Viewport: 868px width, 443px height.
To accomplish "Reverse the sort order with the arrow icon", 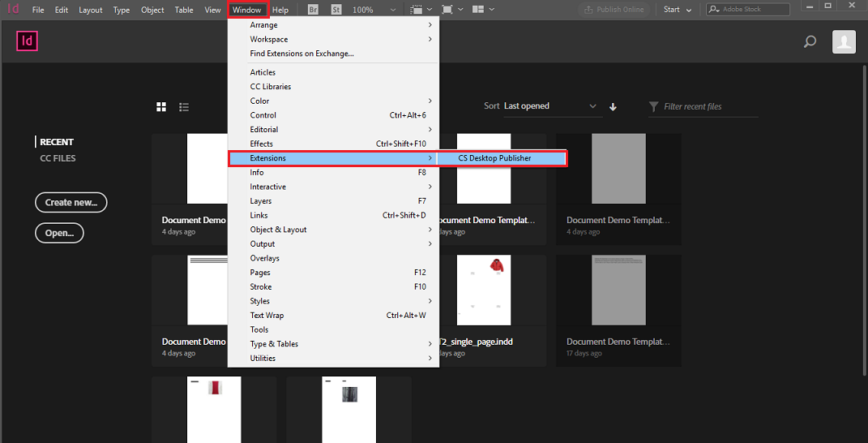I will tap(613, 107).
